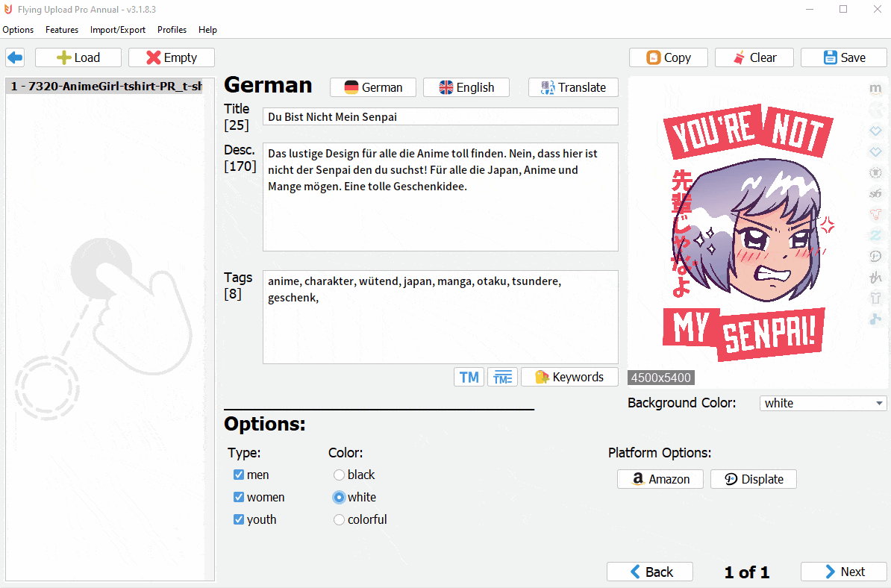Click the Empty button with red X
Image resolution: width=891 pixels, height=588 pixels.
pos(172,57)
